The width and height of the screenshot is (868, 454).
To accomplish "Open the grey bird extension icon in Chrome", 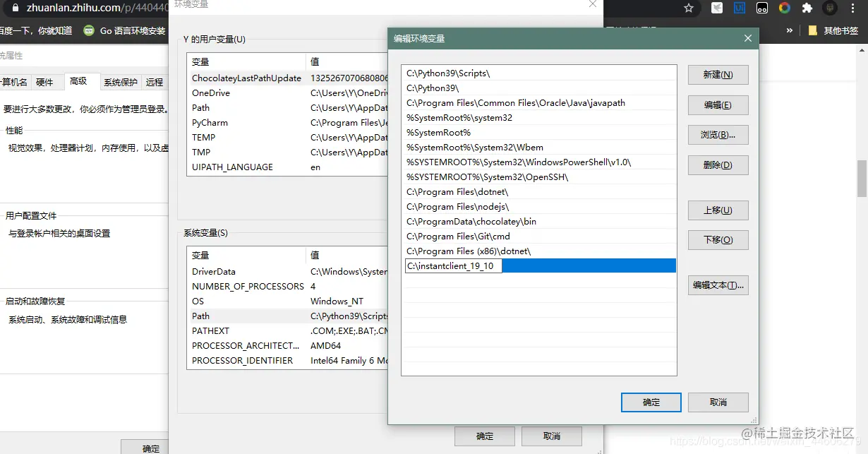I will pos(717,8).
